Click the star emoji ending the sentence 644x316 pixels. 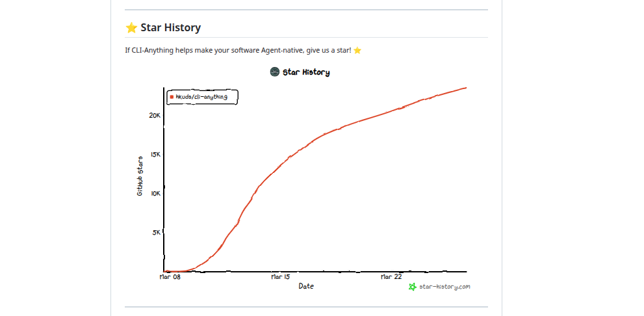pos(357,51)
